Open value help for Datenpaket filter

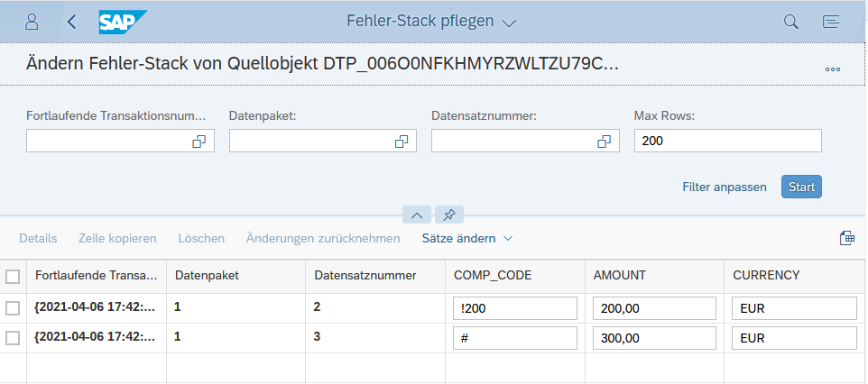(x=402, y=142)
